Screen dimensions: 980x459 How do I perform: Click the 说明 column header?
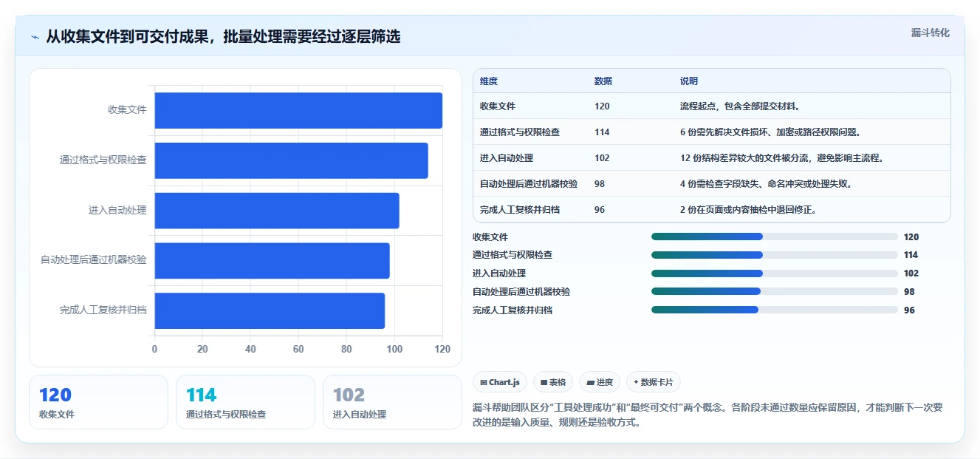(689, 81)
